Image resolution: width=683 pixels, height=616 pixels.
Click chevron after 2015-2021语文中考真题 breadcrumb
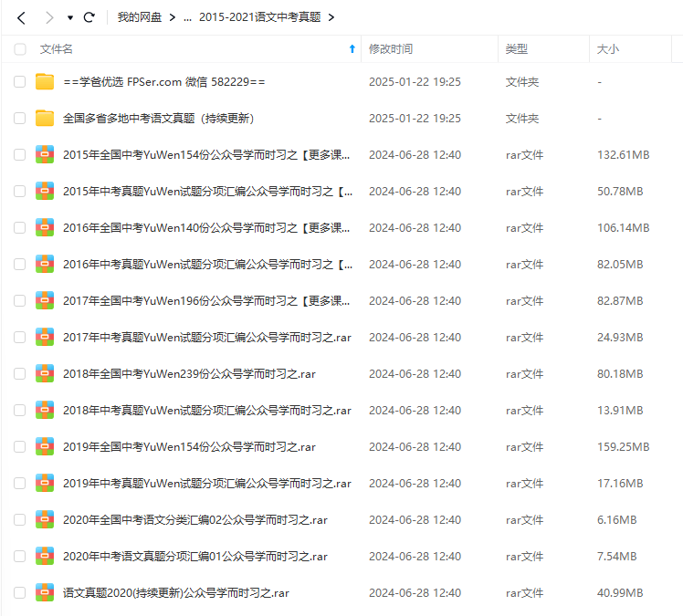pos(331,17)
